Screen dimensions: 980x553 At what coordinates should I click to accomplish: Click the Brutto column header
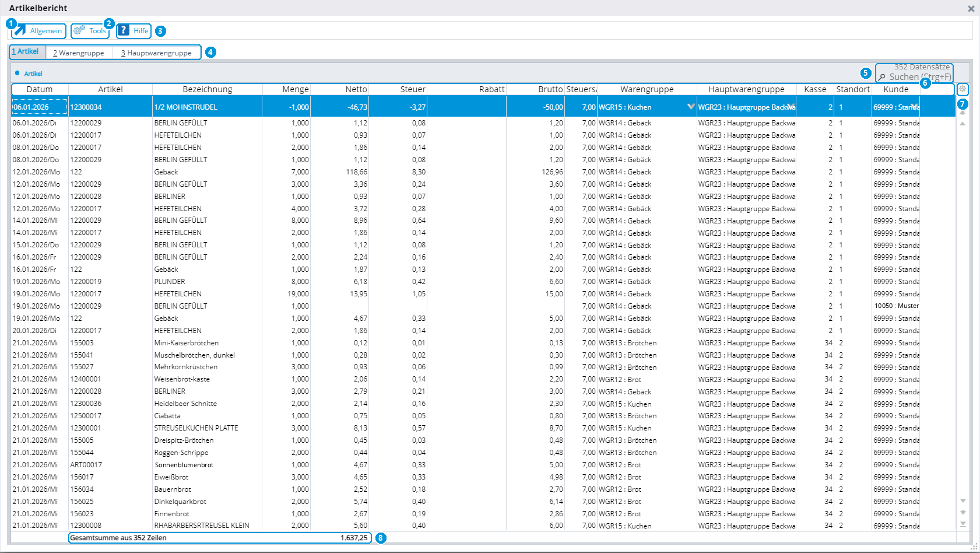[x=535, y=89]
